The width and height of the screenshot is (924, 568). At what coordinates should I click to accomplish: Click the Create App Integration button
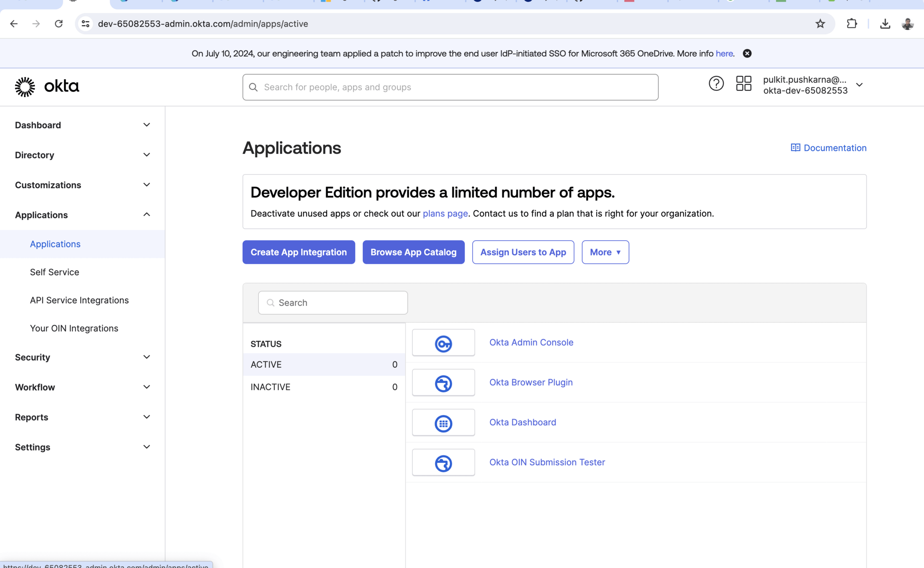298,252
